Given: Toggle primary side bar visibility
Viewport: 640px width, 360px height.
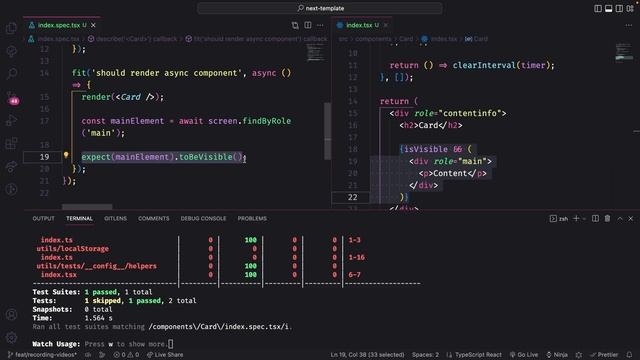Looking at the screenshot, I should point(598,8).
